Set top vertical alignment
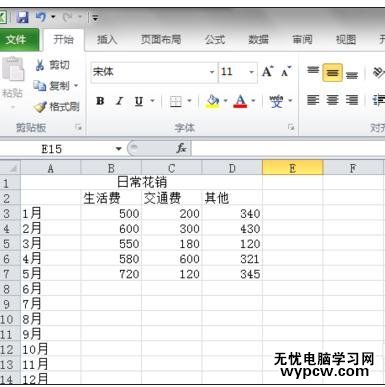385x387 pixels. pyautogui.click(x=313, y=71)
